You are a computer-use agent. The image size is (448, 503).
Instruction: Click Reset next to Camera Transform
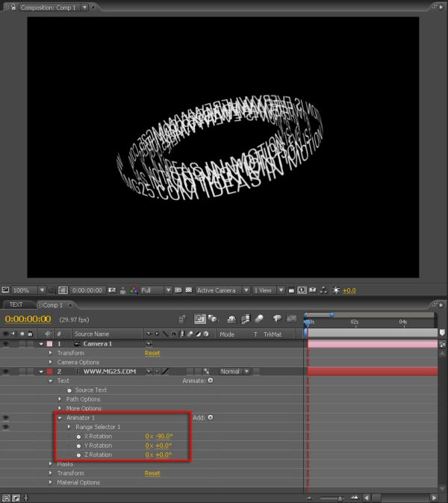[x=152, y=353]
